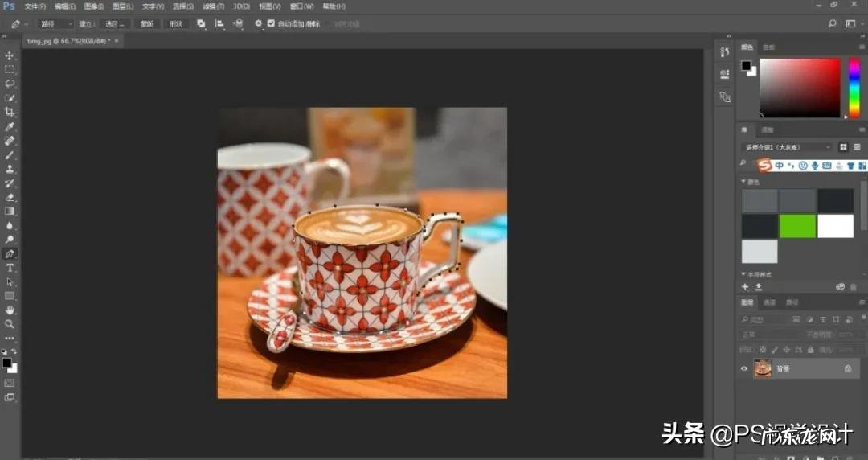Select the Move tool
Image resolution: width=868 pixels, height=460 pixels.
click(x=10, y=55)
